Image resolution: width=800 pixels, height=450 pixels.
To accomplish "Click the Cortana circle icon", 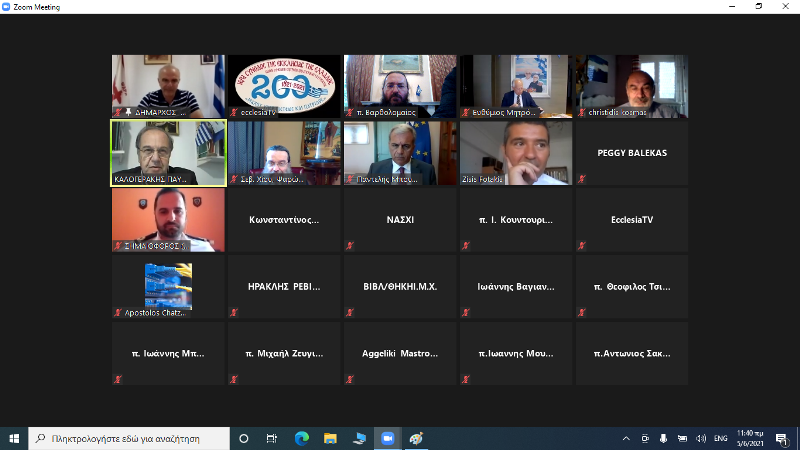I will click(x=243, y=438).
